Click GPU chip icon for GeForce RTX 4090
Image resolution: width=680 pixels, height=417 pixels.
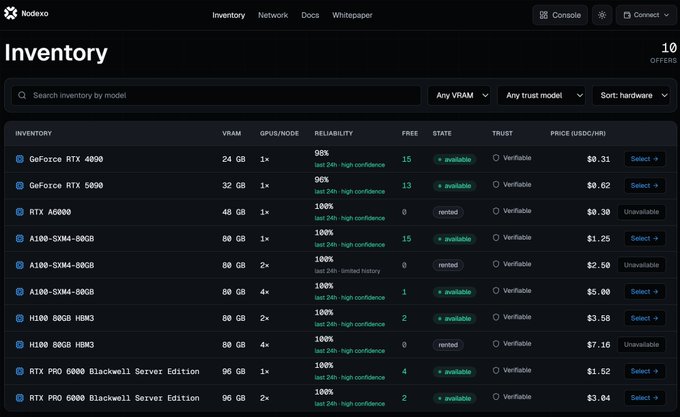20,159
